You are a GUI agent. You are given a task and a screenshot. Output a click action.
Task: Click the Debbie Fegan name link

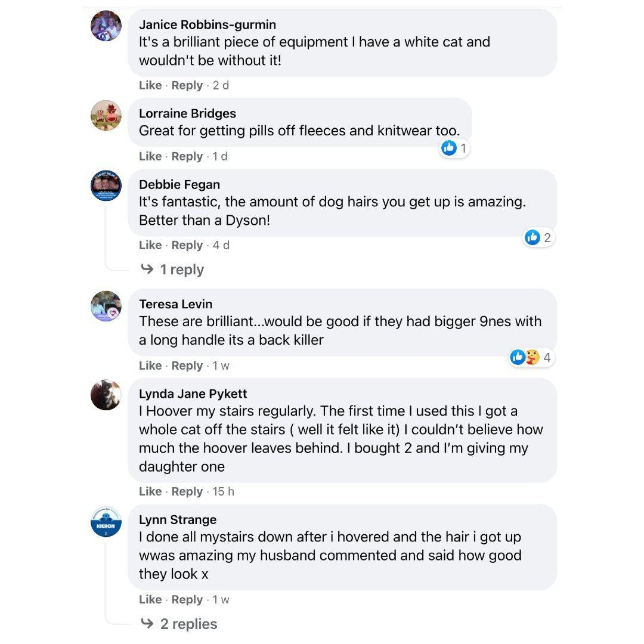coord(179,185)
